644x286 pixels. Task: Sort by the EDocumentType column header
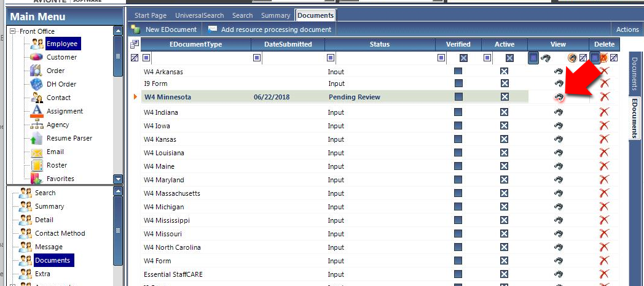click(196, 44)
